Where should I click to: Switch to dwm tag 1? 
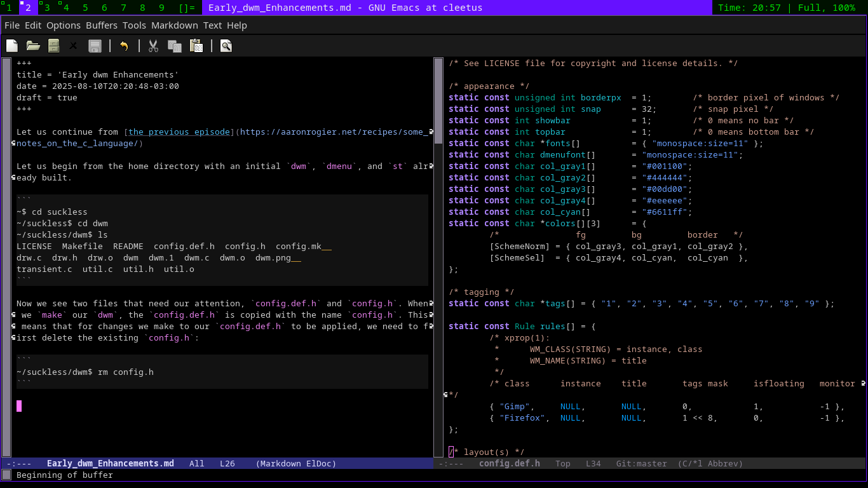click(x=10, y=8)
